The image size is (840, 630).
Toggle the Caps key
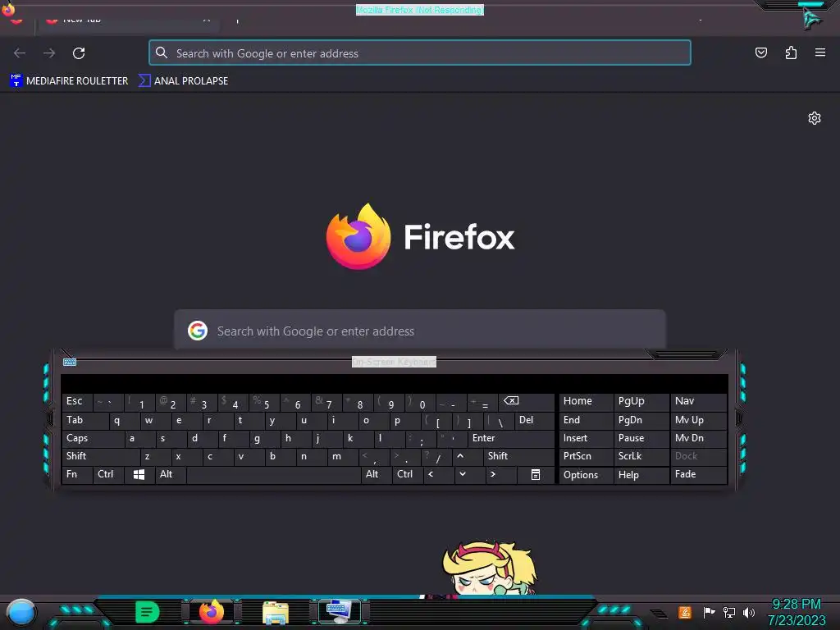(92, 438)
